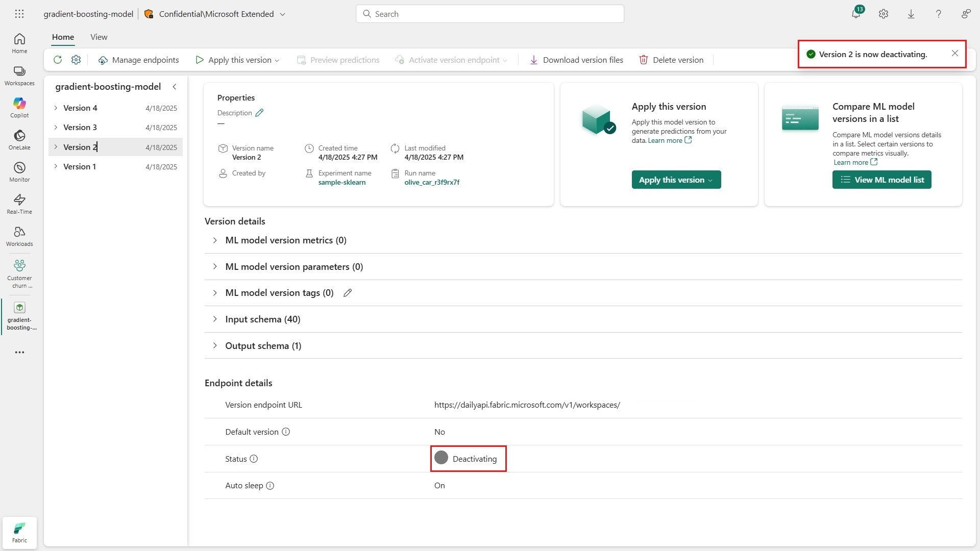
Task: Open the Monitor hub icon
Action: click(19, 171)
